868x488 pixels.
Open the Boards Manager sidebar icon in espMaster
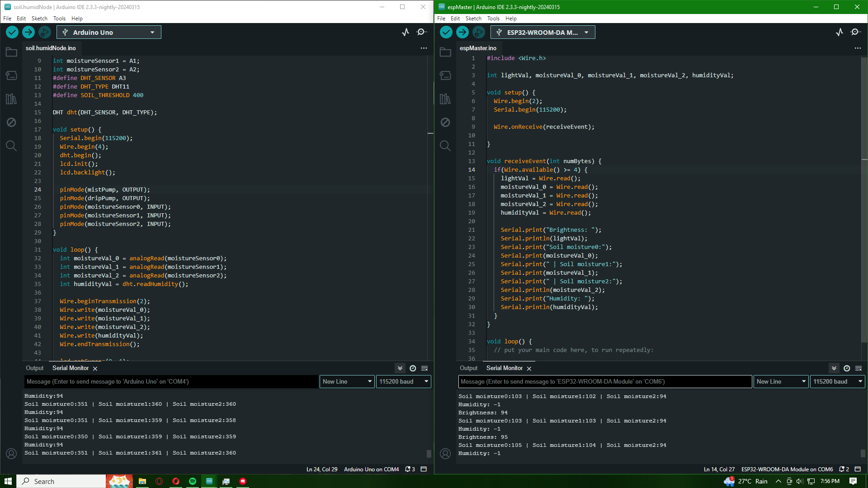(x=445, y=75)
